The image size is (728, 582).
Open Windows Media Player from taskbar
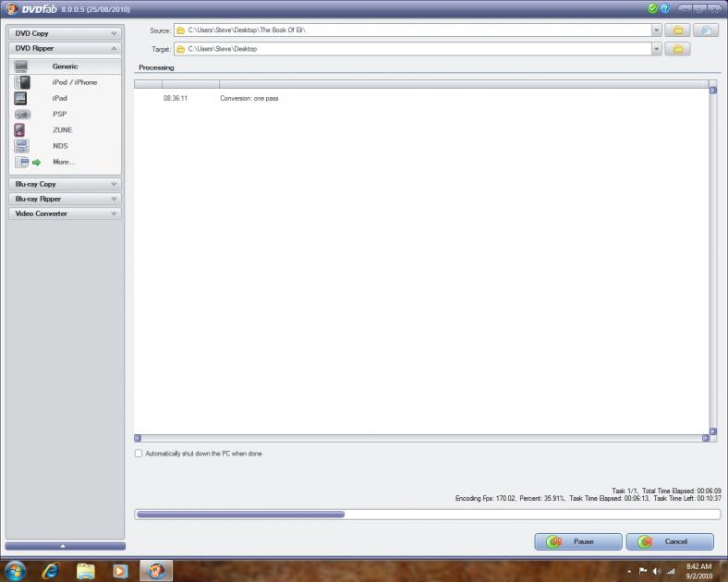pyautogui.click(x=120, y=571)
